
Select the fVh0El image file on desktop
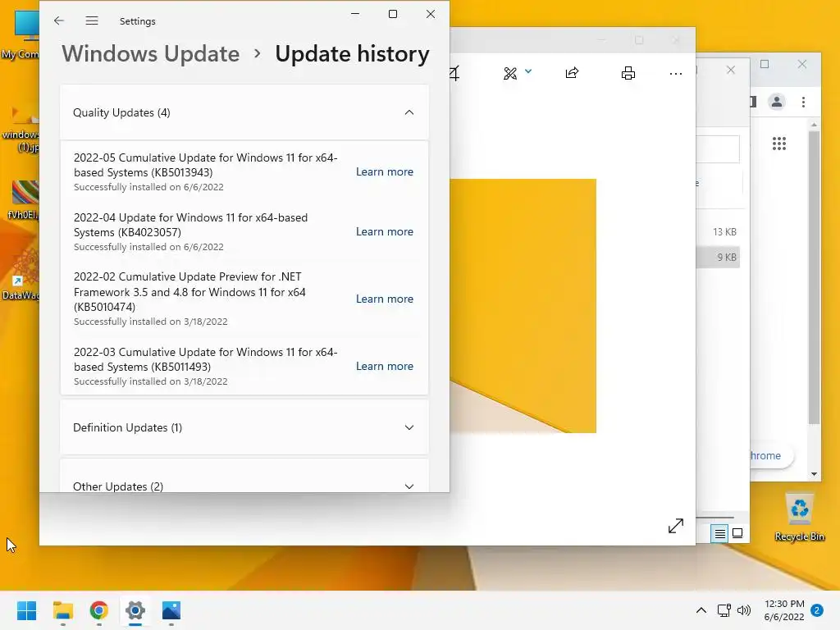22,200
